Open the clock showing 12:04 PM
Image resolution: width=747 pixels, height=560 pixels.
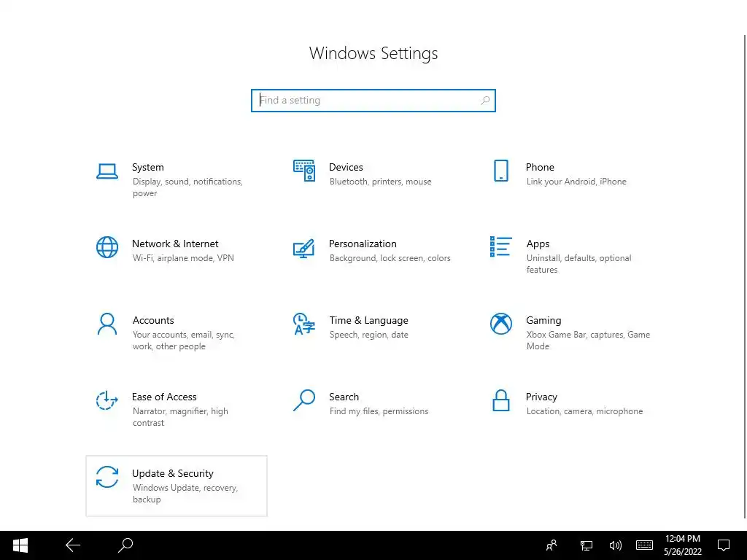click(x=683, y=539)
